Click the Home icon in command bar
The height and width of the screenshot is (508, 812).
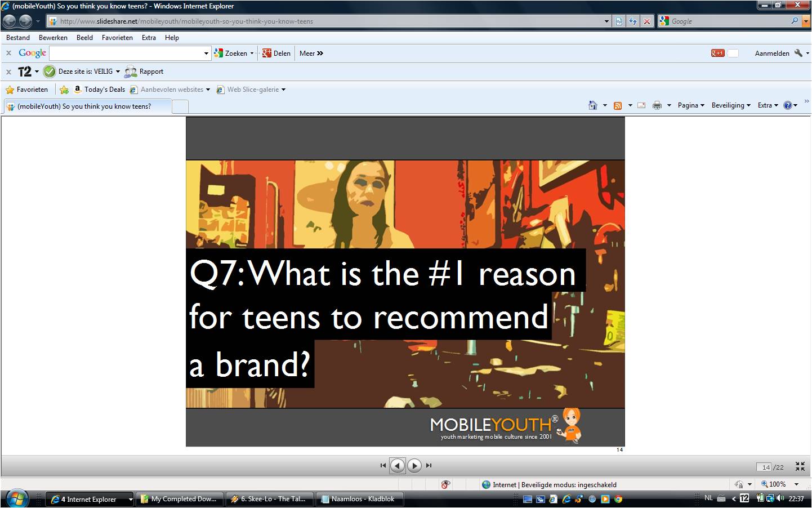click(x=592, y=105)
